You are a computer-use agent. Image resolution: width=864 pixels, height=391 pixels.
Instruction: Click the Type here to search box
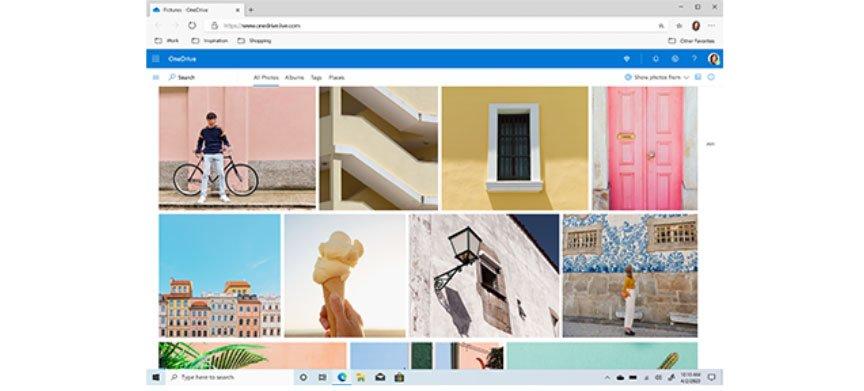(x=229, y=377)
